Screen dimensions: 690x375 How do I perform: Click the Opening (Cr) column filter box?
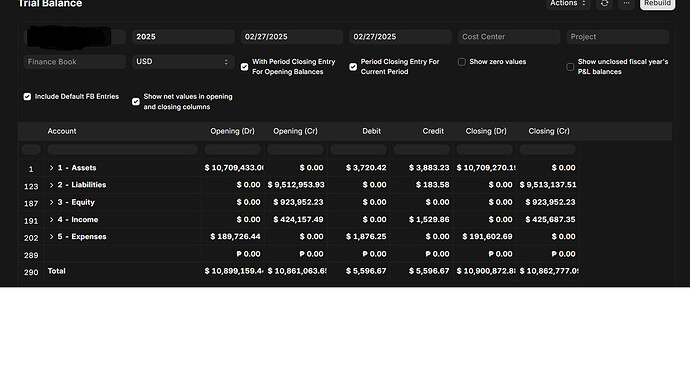[295, 149]
